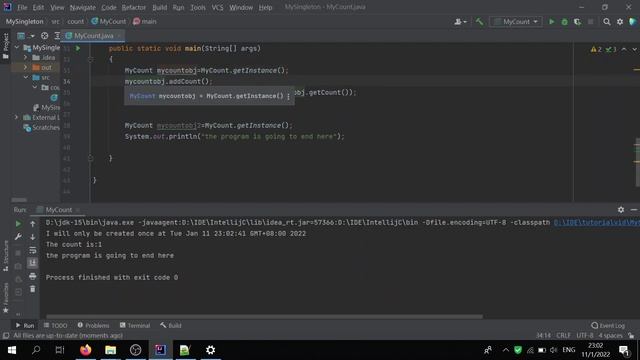Print the Run console output

tap(33, 276)
